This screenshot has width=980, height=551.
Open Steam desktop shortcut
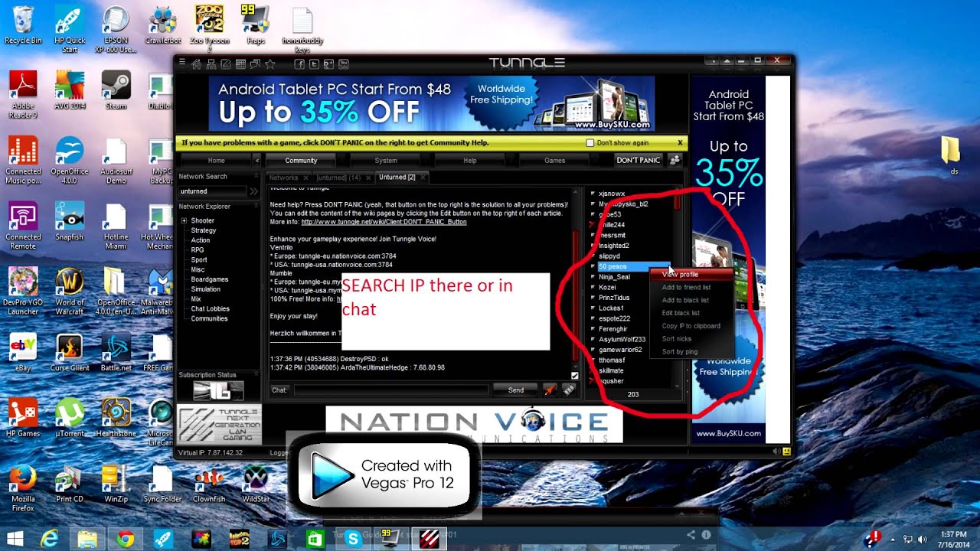[116, 90]
